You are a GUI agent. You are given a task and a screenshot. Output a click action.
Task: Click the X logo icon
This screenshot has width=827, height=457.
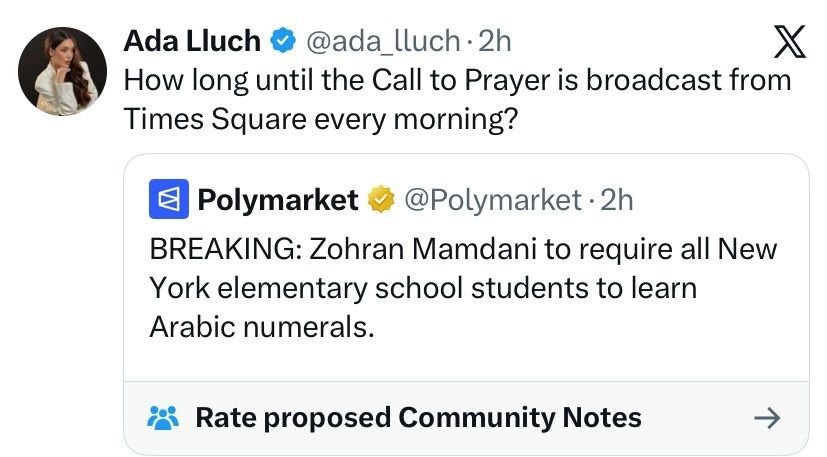tap(790, 41)
